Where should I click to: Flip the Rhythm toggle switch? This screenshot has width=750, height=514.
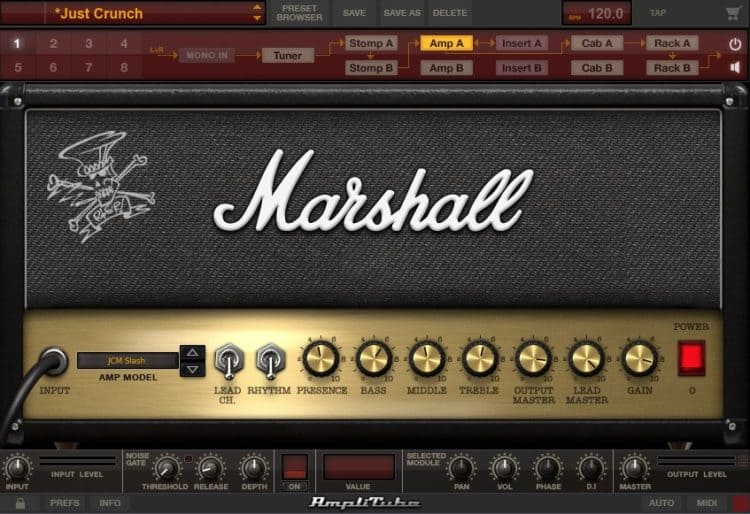[x=270, y=361]
